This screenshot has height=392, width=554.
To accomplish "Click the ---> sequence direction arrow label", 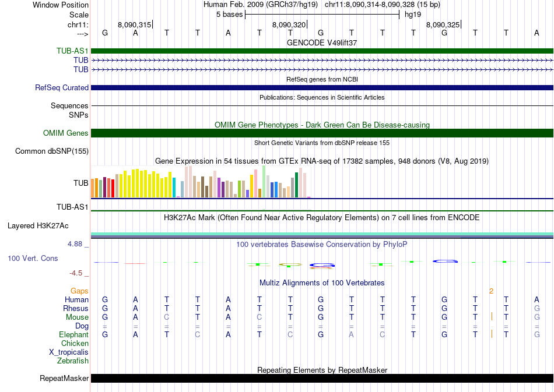I will coord(82,34).
